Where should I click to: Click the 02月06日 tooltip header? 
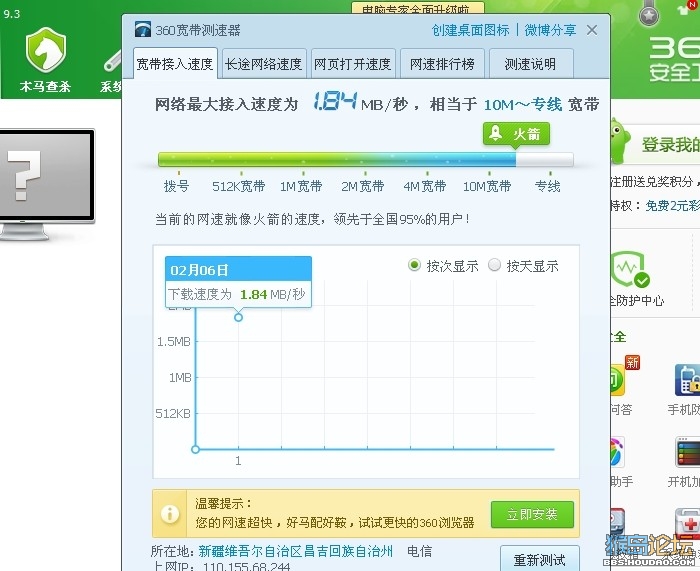(238, 270)
